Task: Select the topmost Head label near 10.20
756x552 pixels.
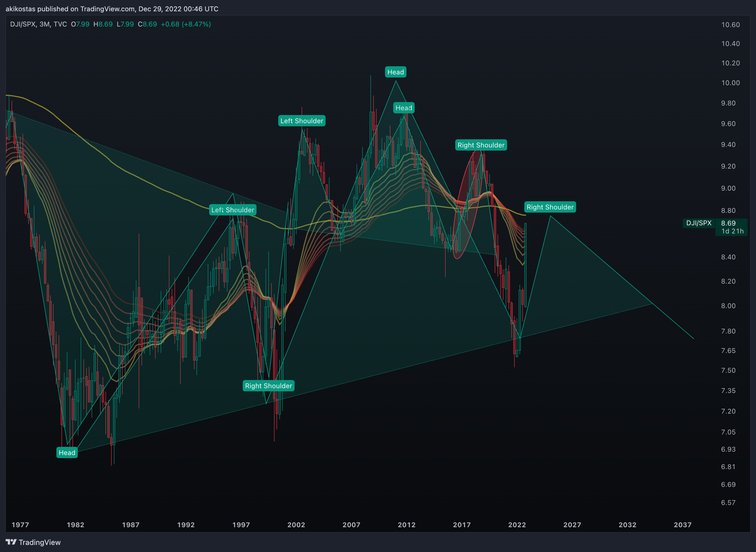Action: pyautogui.click(x=395, y=72)
